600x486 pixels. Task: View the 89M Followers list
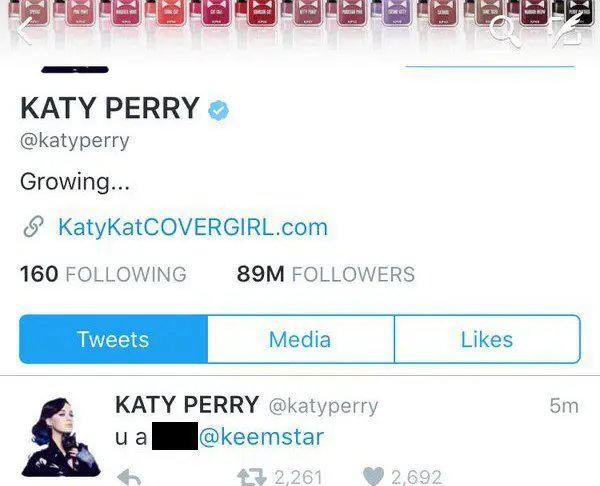[326, 274]
